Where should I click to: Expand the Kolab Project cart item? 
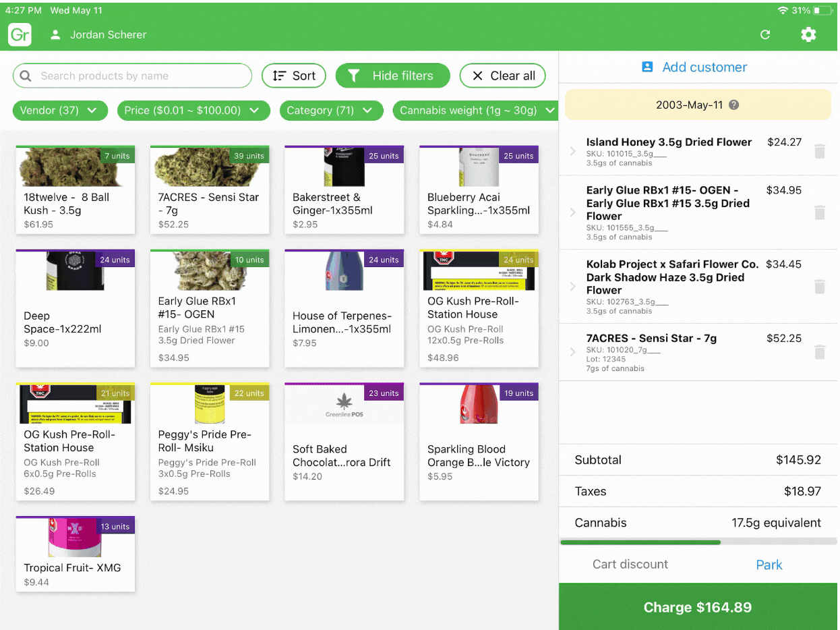pos(572,287)
